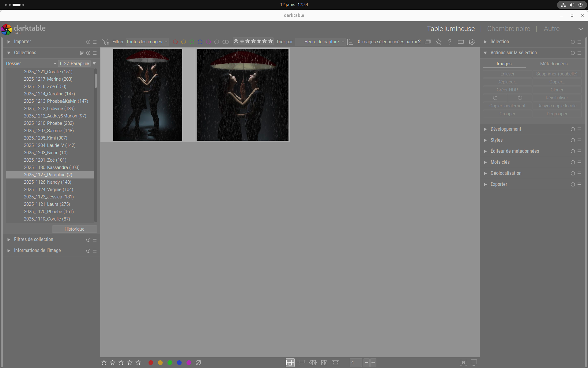Apply green color label in bottom bar

pyautogui.click(x=170, y=362)
